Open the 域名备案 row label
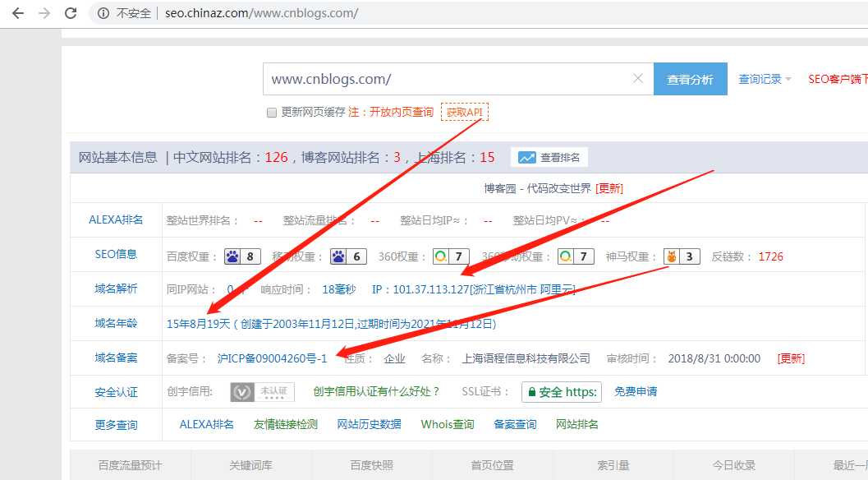 [116, 358]
